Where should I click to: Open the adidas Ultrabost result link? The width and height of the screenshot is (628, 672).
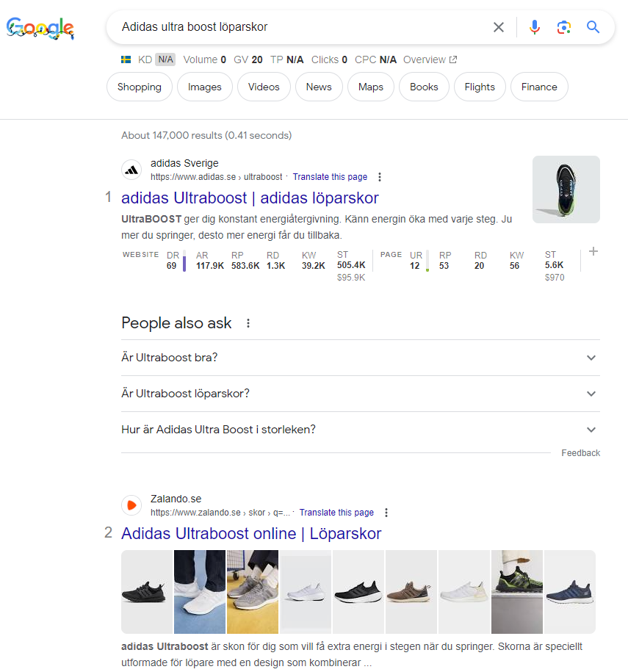tap(250, 198)
